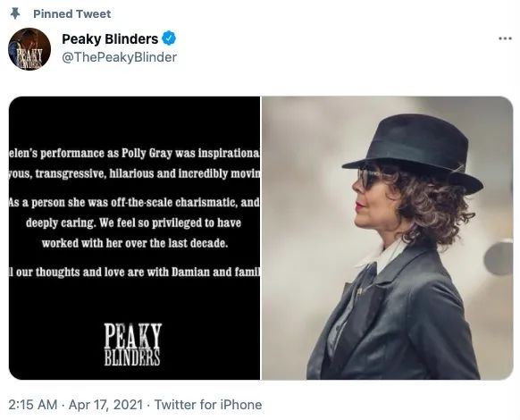
Task: Click the Apr 17, 2021 date
Action: pos(105,405)
